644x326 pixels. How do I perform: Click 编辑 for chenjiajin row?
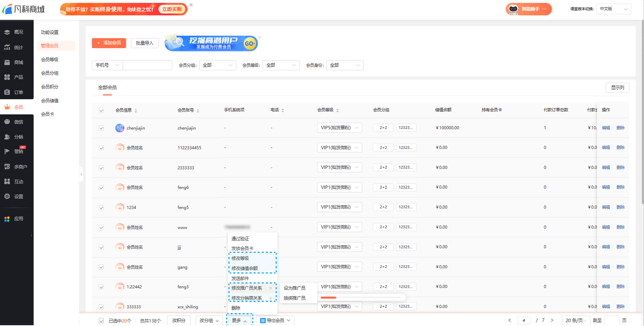pos(606,128)
